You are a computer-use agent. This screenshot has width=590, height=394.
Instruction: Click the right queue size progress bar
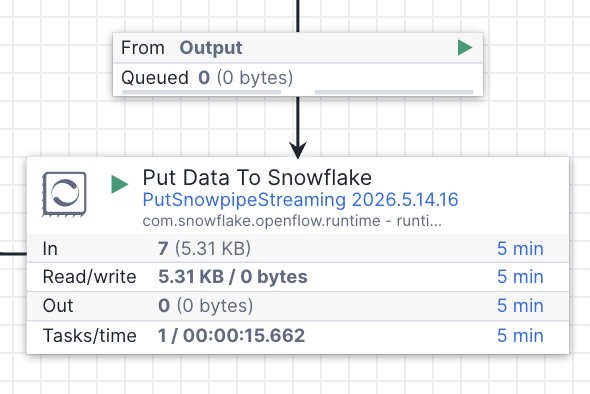coord(394,92)
